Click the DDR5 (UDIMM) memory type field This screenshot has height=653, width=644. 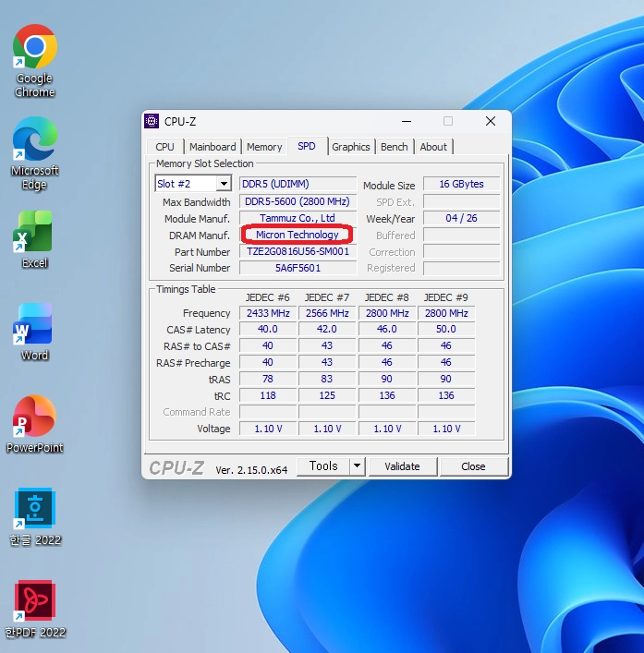[x=298, y=184]
